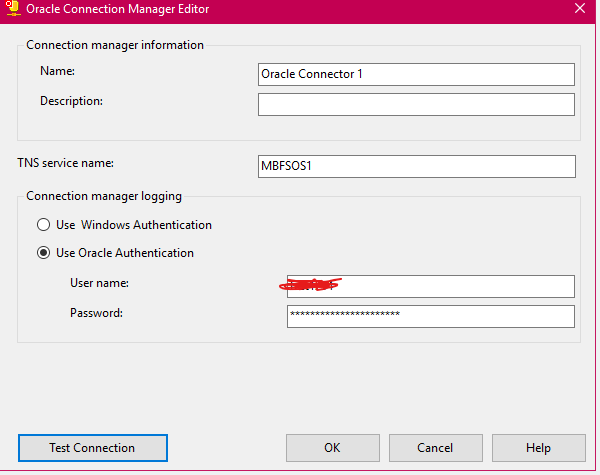The height and width of the screenshot is (475, 600).
Task: Click the 'Name:' label
Action: [57, 71]
